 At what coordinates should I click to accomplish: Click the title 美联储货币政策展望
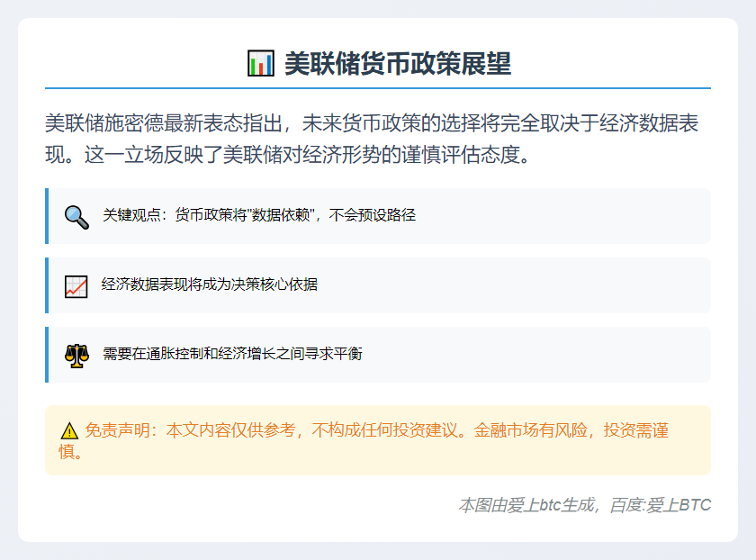point(398,64)
